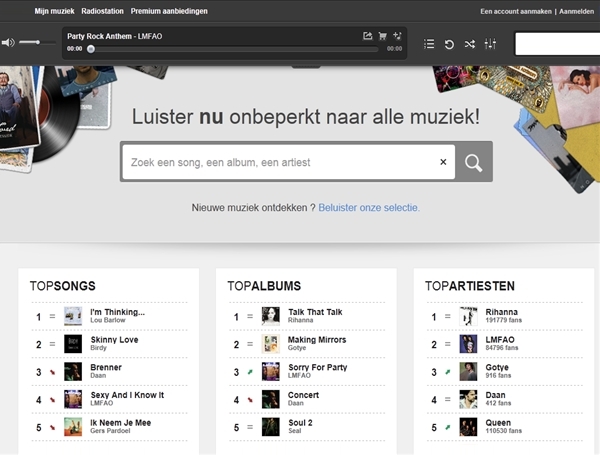
Task: Click the magnifier search button
Action: [x=474, y=162]
